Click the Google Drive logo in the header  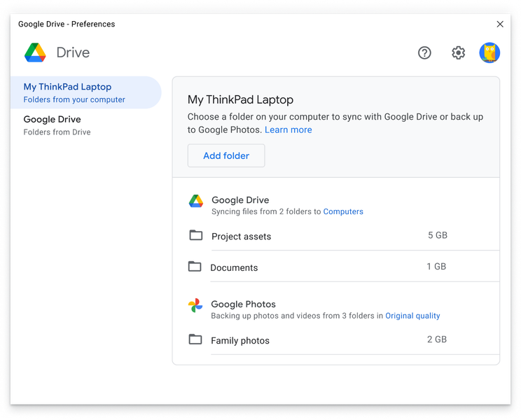point(35,52)
